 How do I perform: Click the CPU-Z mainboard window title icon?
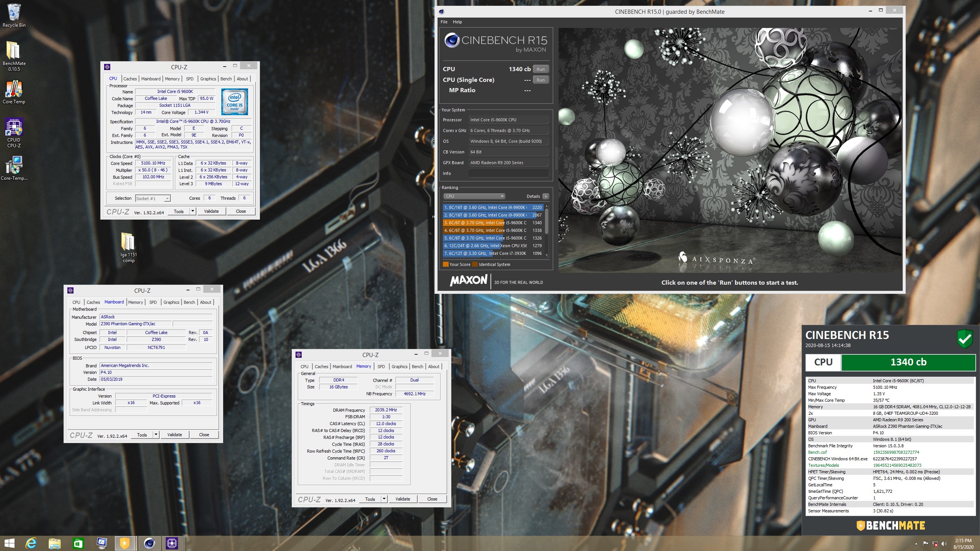coord(70,290)
